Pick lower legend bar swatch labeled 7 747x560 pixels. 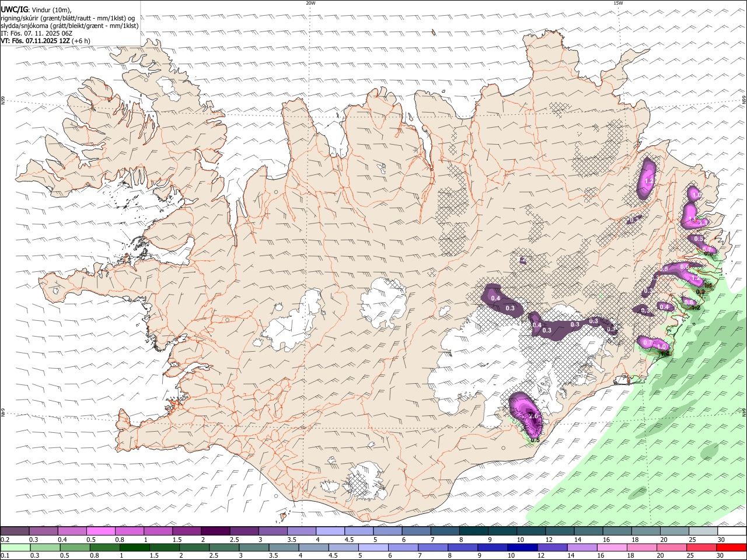tap(433, 548)
